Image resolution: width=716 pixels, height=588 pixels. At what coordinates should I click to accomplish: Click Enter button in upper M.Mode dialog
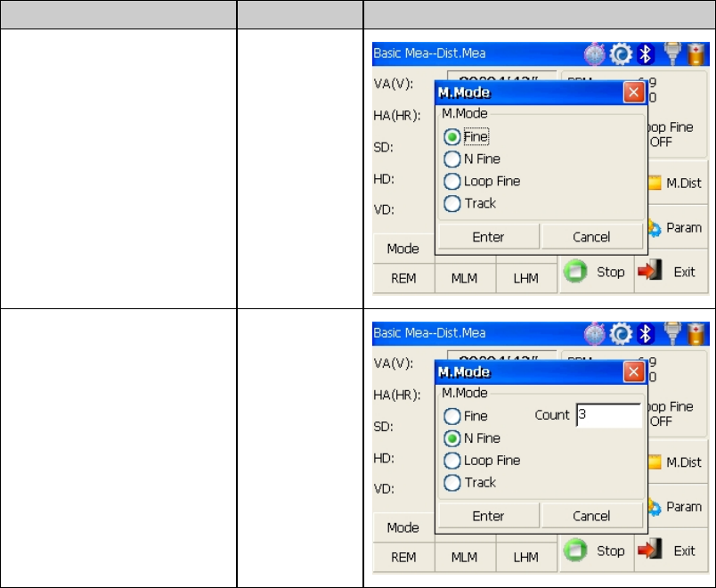pyautogui.click(x=489, y=237)
